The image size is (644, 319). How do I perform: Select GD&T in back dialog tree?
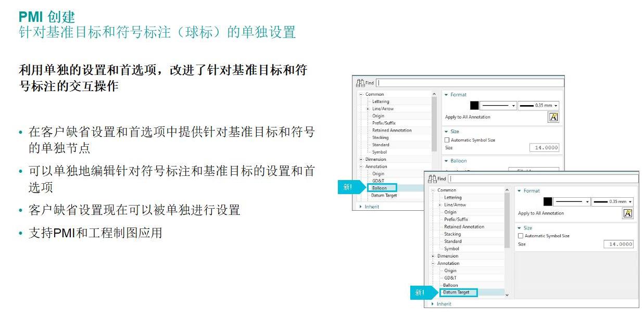tap(378, 181)
